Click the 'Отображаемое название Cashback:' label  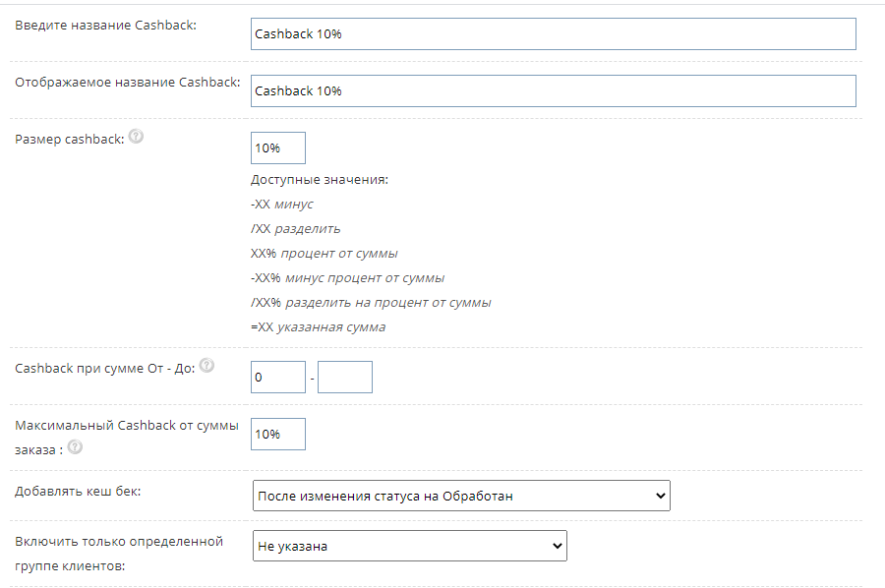coord(127,82)
